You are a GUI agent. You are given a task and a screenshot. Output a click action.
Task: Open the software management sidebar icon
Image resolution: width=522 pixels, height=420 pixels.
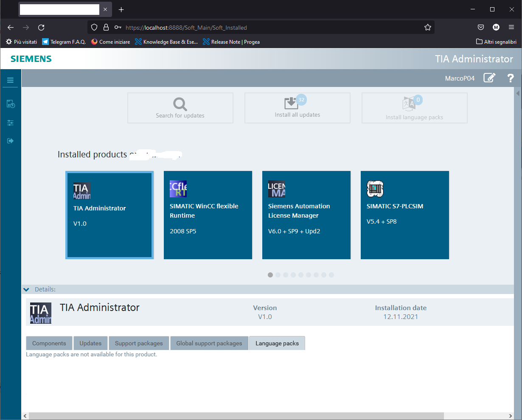11,104
